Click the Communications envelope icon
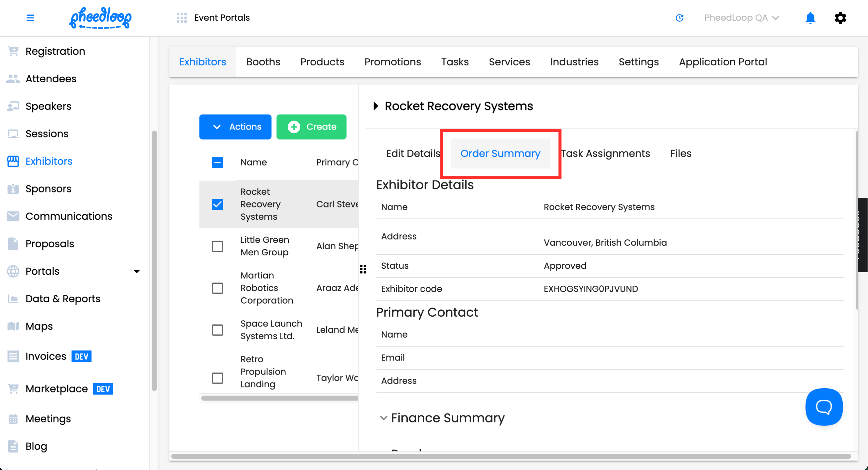 13,217
